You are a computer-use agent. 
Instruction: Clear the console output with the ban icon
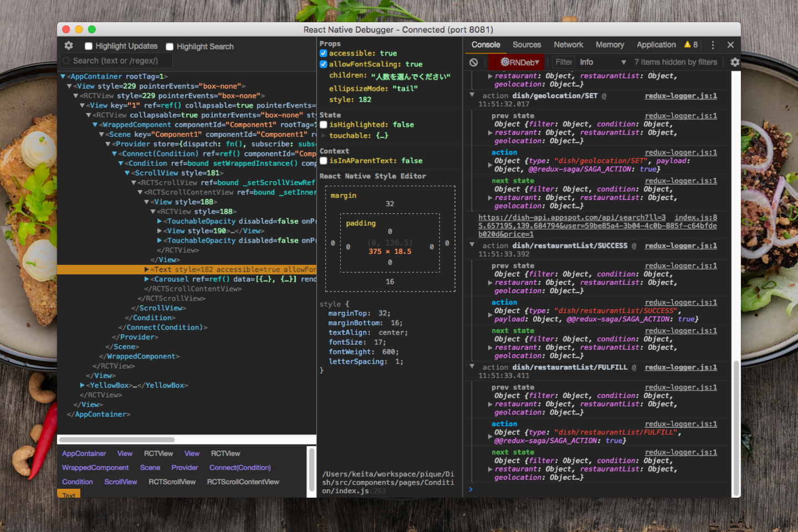(474, 62)
